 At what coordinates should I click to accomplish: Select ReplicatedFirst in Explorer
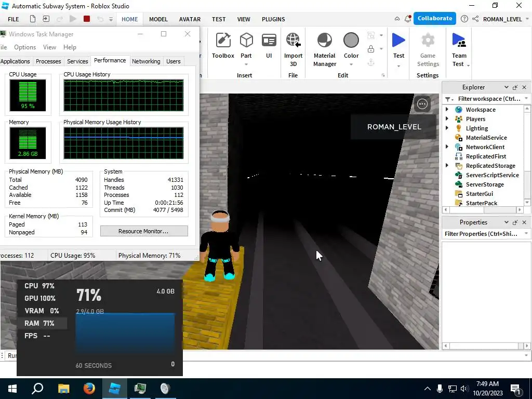click(x=486, y=156)
